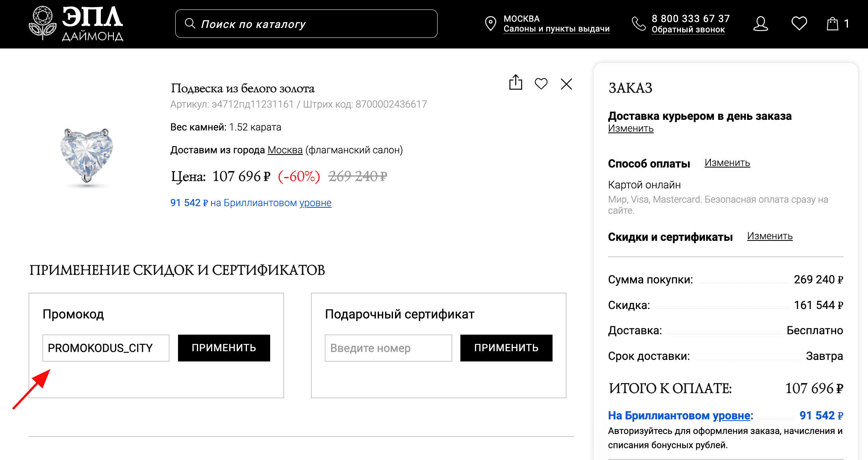Click the share icon above the pendant

pos(515,83)
